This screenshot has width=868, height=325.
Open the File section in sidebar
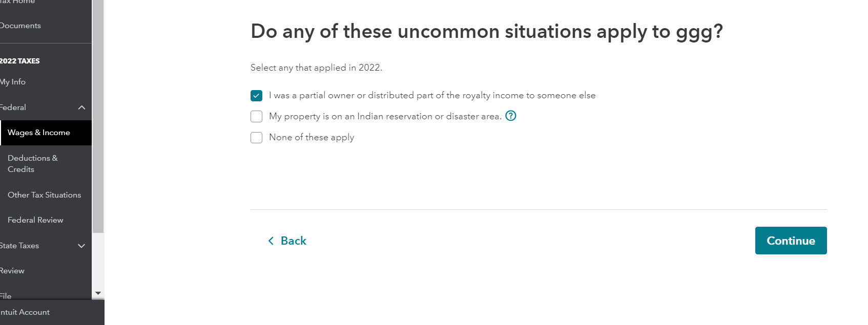[x=6, y=296]
